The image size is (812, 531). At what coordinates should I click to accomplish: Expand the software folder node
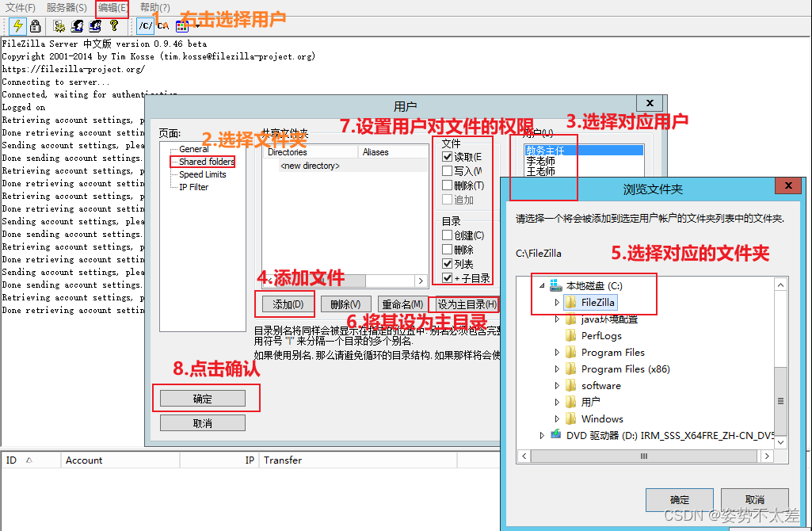pos(557,385)
